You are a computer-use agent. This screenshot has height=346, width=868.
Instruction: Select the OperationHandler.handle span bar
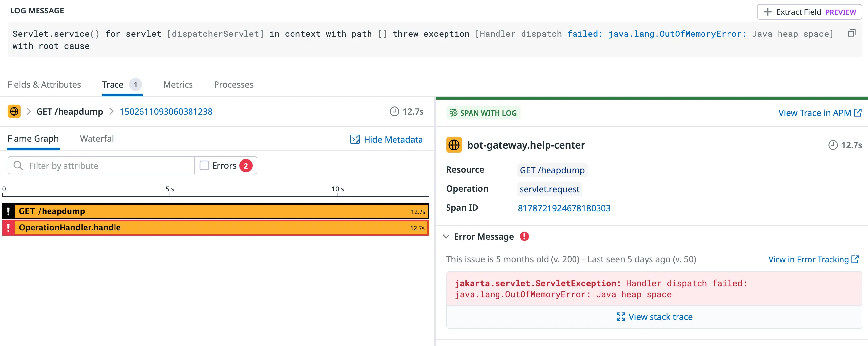pos(216,227)
